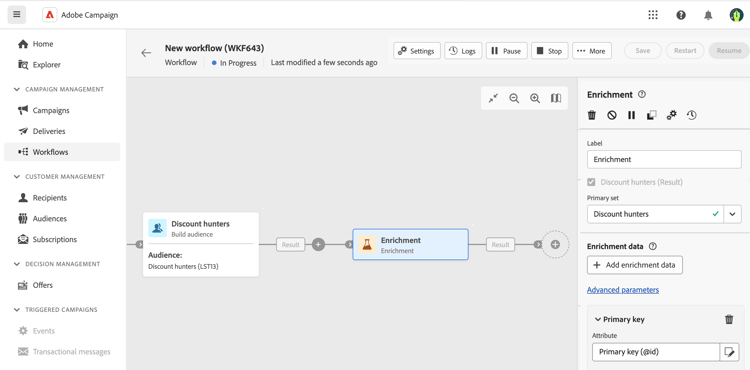Collapse the Primary key section

(597, 319)
